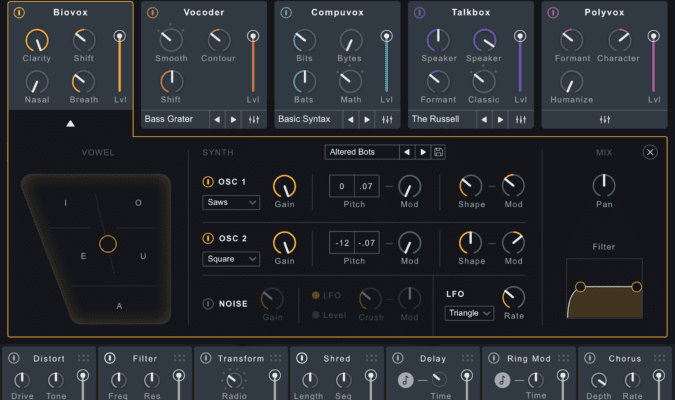Viewport: 675px width, 400px height.
Task: Open the OSC 1 Saws waveform dropdown
Action: [231, 203]
